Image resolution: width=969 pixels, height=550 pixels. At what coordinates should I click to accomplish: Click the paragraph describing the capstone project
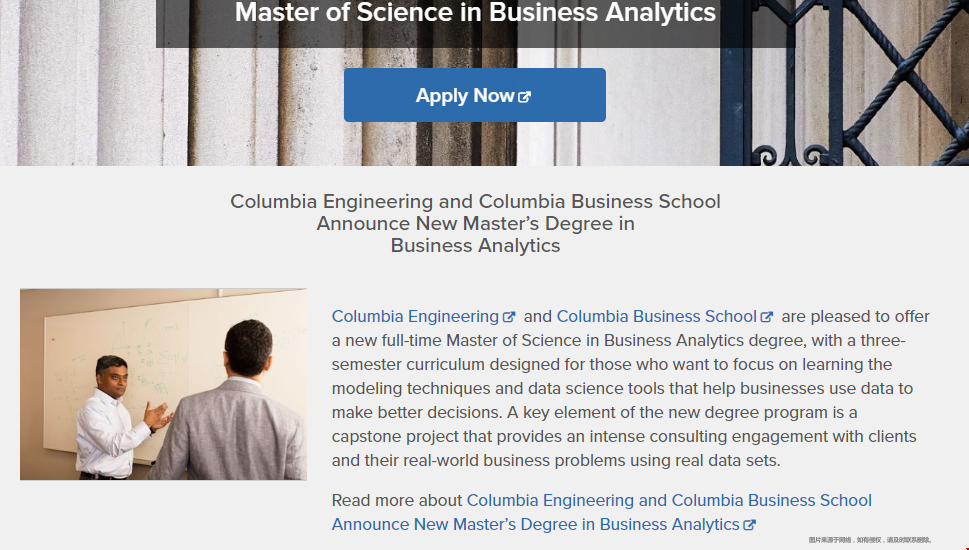(630, 388)
